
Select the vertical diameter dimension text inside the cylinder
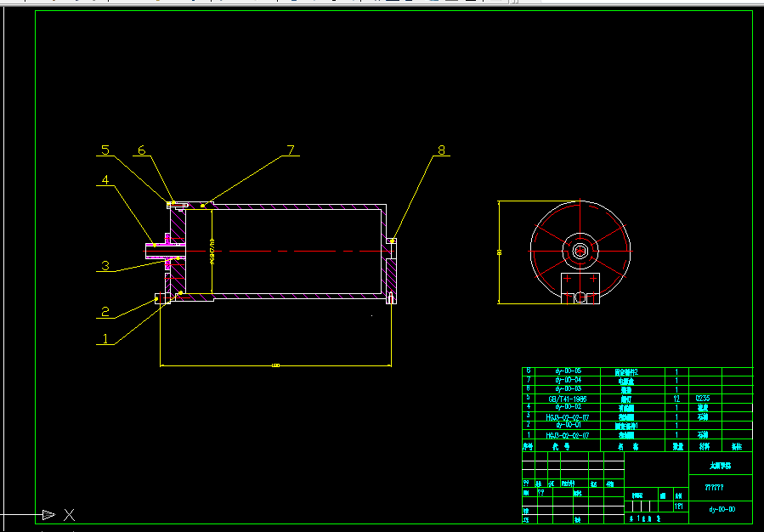click(212, 251)
